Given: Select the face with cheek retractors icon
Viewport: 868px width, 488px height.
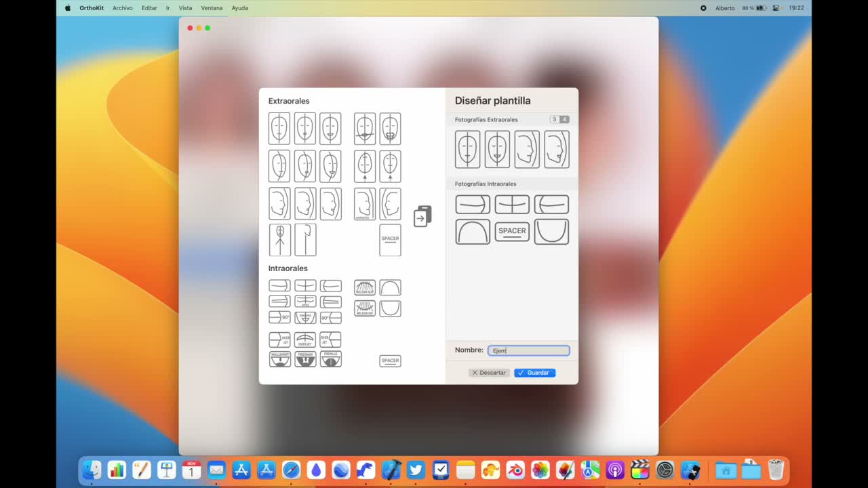Looking at the screenshot, I should 390,129.
